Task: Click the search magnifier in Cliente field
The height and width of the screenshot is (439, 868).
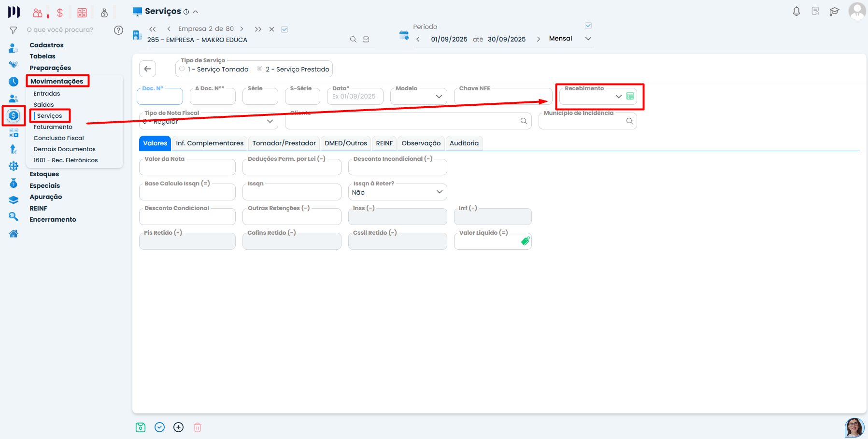Action: (x=524, y=121)
